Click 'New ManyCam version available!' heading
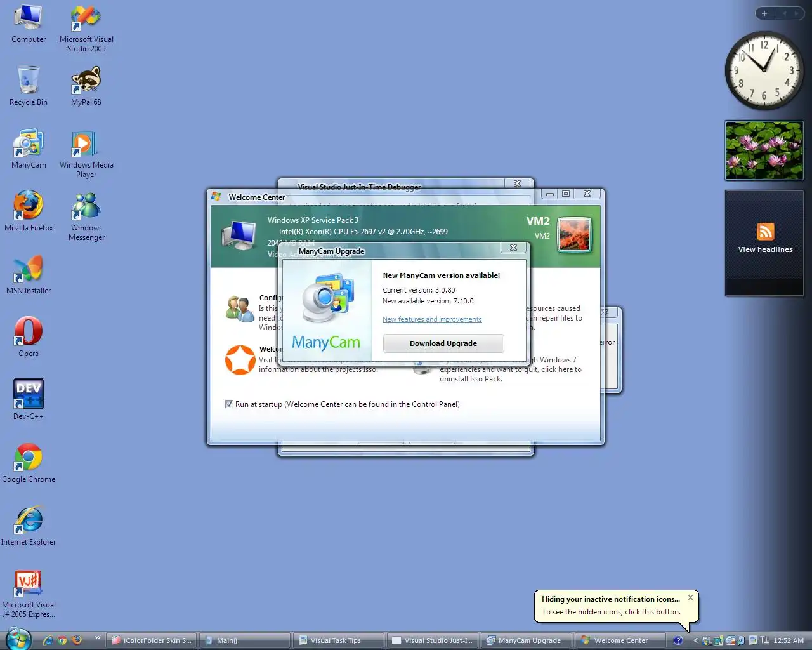 tap(442, 275)
